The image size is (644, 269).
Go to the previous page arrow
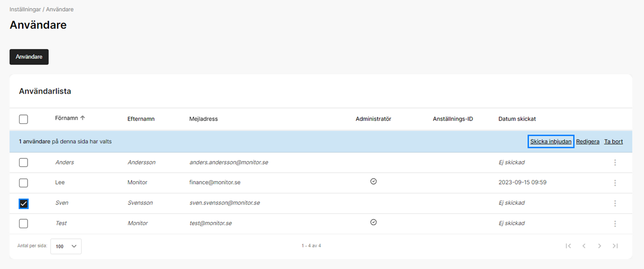coord(584,246)
